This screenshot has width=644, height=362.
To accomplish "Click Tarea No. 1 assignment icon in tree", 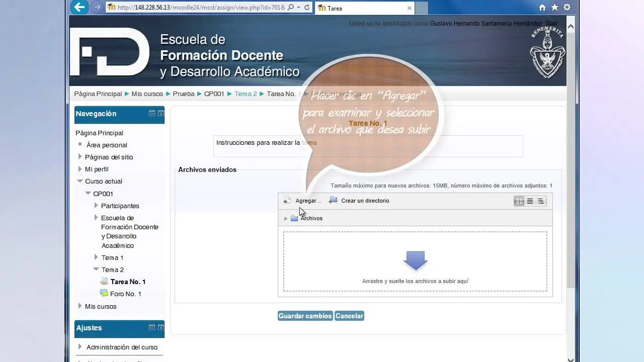I will (x=104, y=282).
